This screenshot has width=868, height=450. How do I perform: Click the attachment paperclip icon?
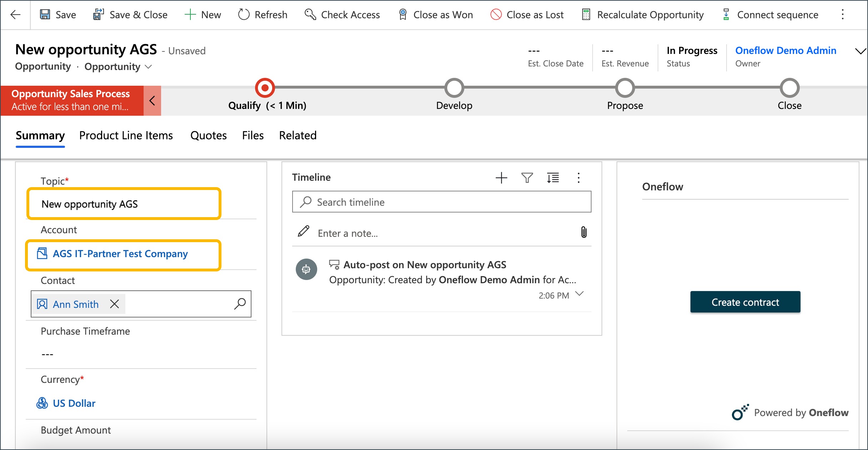584,232
